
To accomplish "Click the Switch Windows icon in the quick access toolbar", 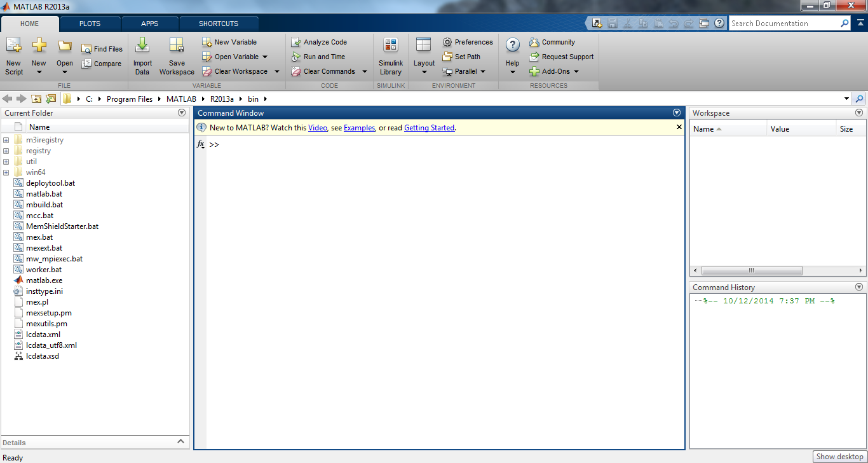I will [704, 24].
